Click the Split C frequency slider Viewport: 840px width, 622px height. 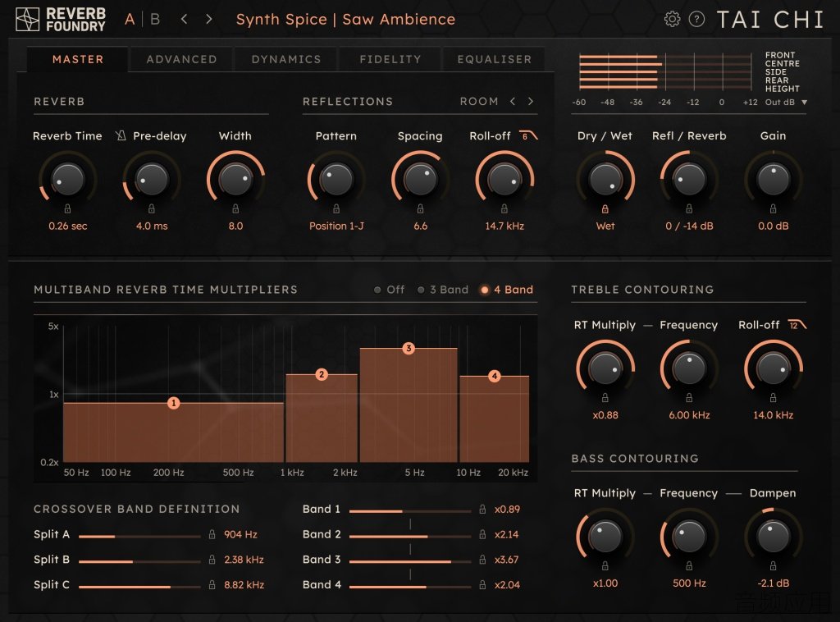(x=139, y=587)
